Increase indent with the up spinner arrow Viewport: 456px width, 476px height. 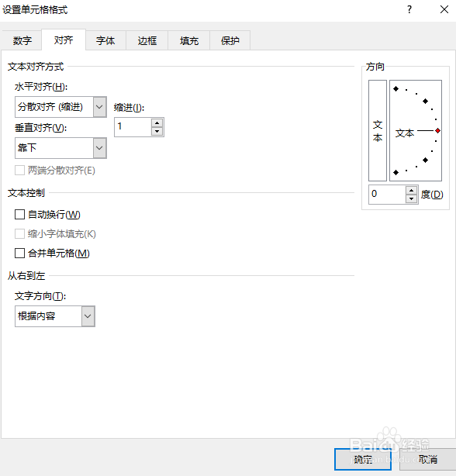[x=157, y=123]
